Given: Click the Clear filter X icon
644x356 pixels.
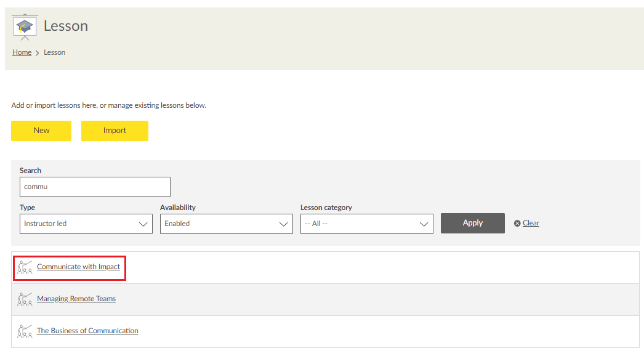Looking at the screenshot, I should click(x=517, y=224).
